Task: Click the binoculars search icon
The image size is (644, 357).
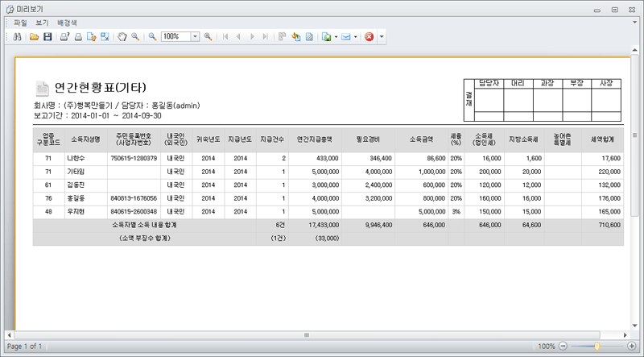Action: pyautogui.click(x=17, y=37)
